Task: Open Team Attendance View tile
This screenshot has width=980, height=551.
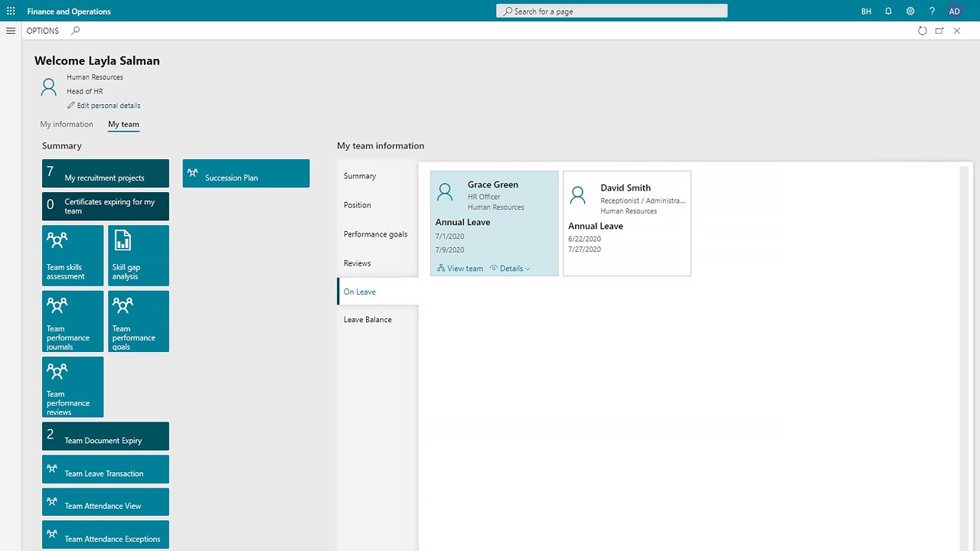Action: coord(106,502)
